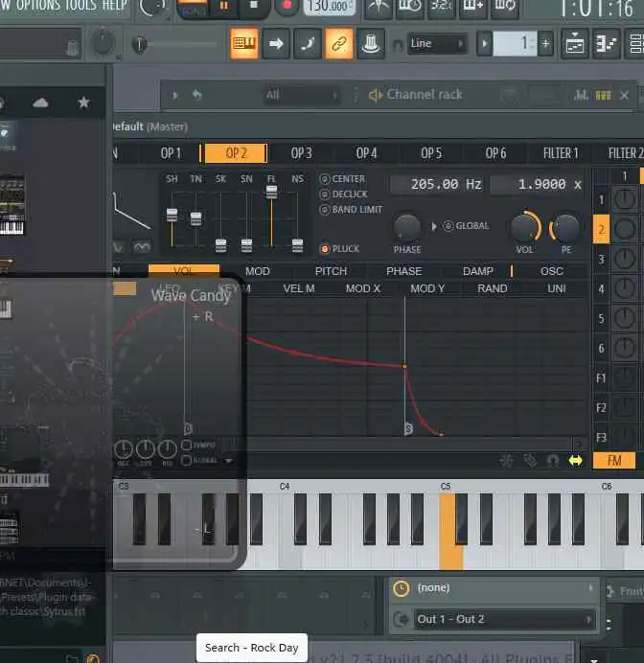
Task: Select the MOD X articulation tab
Action: coord(363,288)
